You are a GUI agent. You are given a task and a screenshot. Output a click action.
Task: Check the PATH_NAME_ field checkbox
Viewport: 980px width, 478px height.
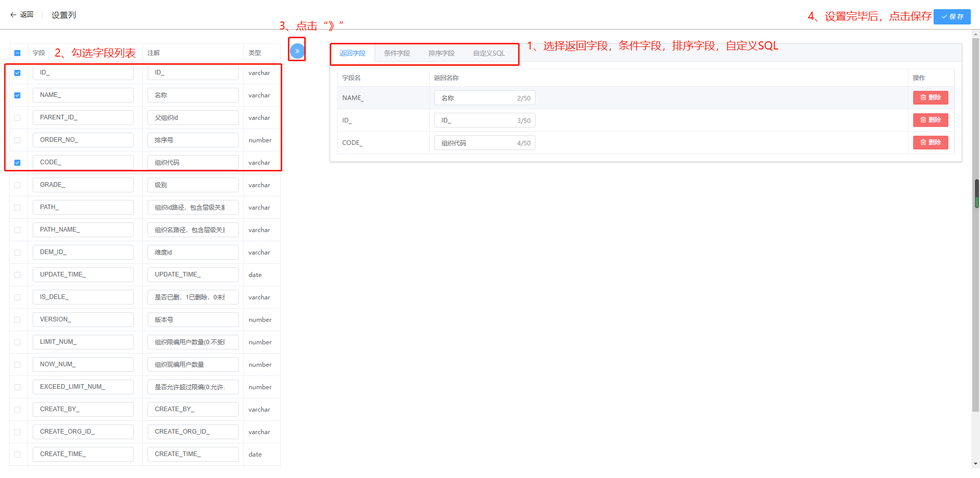[17, 230]
